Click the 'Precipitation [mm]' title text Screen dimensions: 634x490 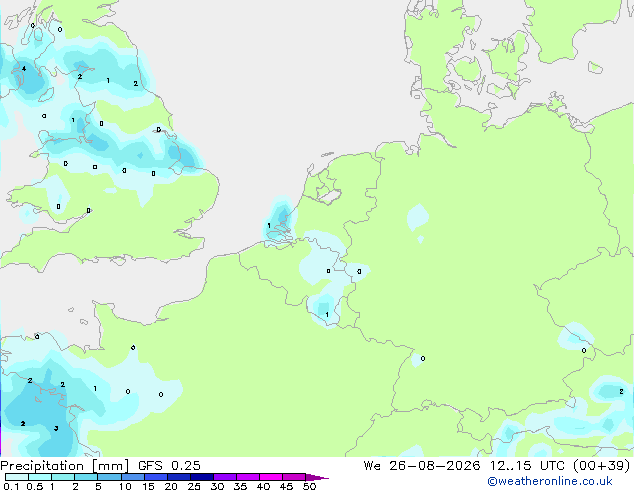65,466
